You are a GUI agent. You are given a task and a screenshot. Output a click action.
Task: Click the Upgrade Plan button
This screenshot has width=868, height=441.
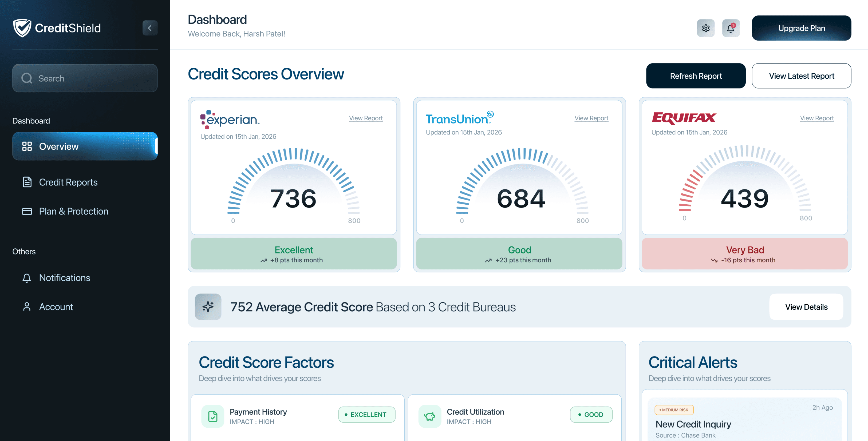coord(801,28)
